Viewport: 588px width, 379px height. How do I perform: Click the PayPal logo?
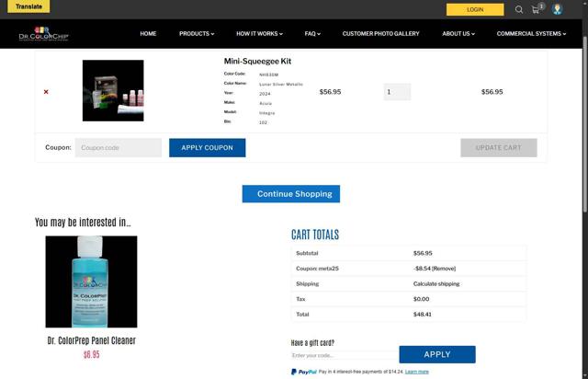[304, 372]
